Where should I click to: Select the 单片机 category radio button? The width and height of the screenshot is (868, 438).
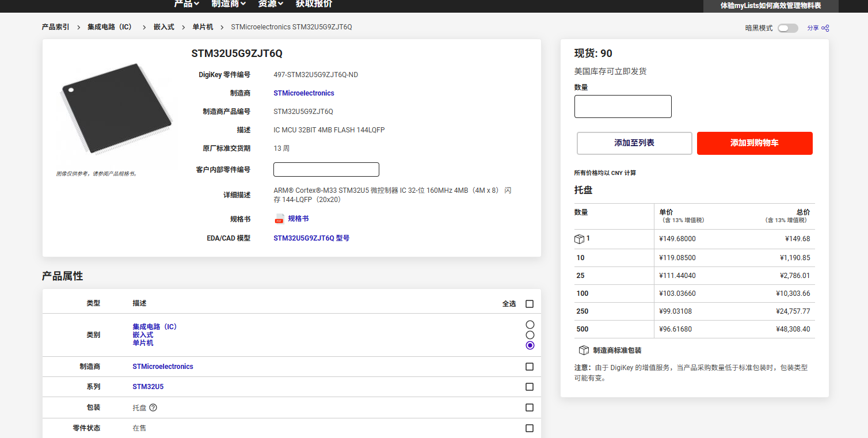[530, 345]
